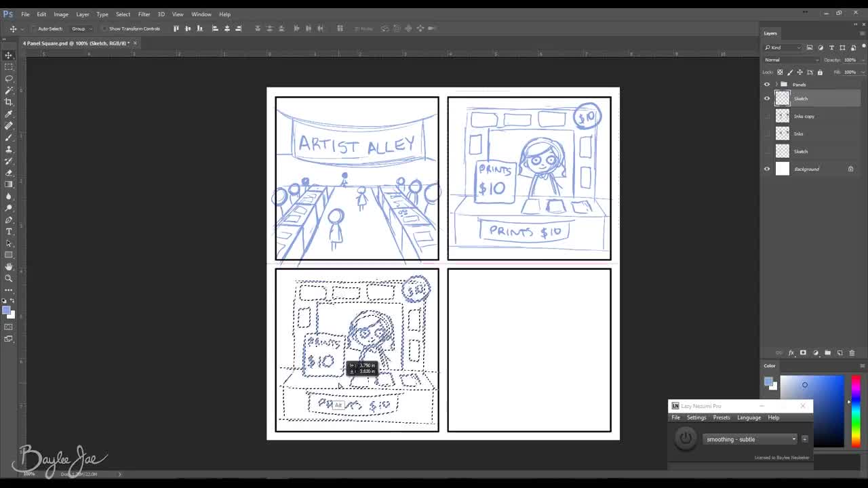Viewport: 868px width, 488px height.
Task: Expand the Panels group arrow
Action: coord(776,85)
